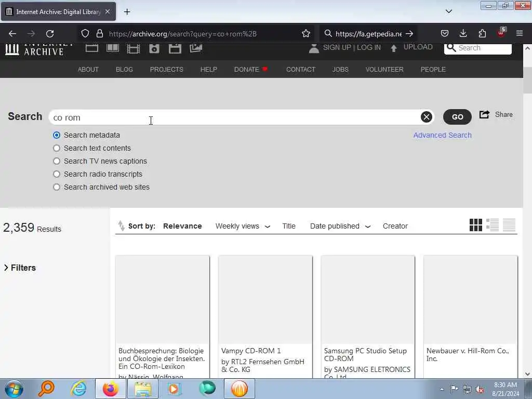Open the PROJECTS menu item
The width and height of the screenshot is (532, 399).
click(x=167, y=70)
